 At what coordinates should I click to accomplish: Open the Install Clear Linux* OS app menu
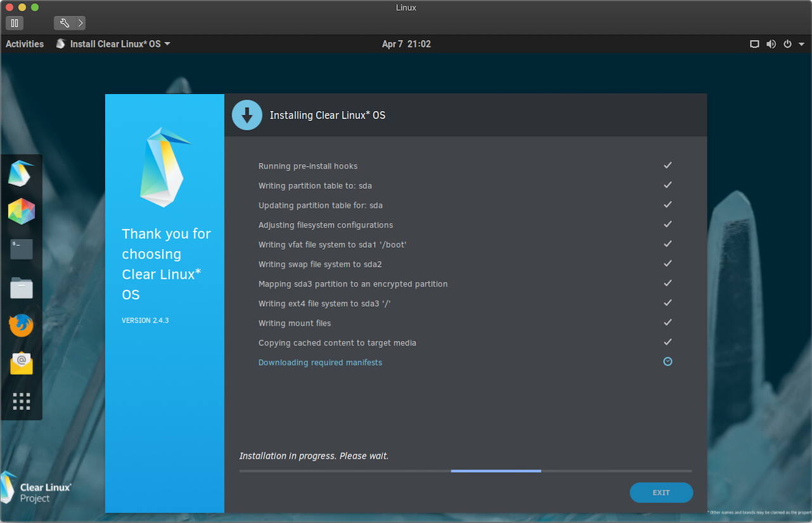coord(113,44)
